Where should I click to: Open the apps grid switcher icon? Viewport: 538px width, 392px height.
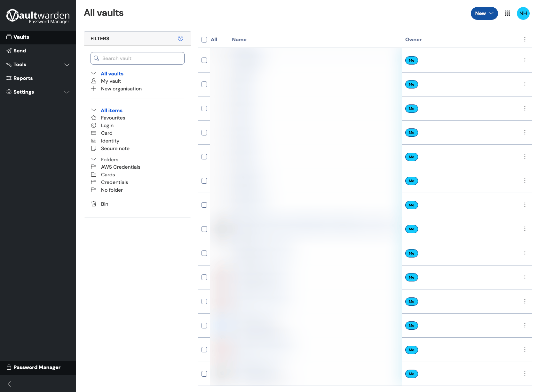click(507, 13)
